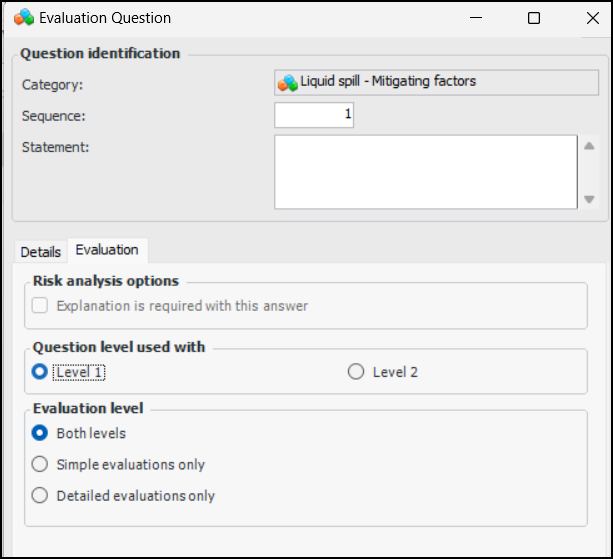Switch to the Details tab
613x559 pixels.
click(x=41, y=252)
